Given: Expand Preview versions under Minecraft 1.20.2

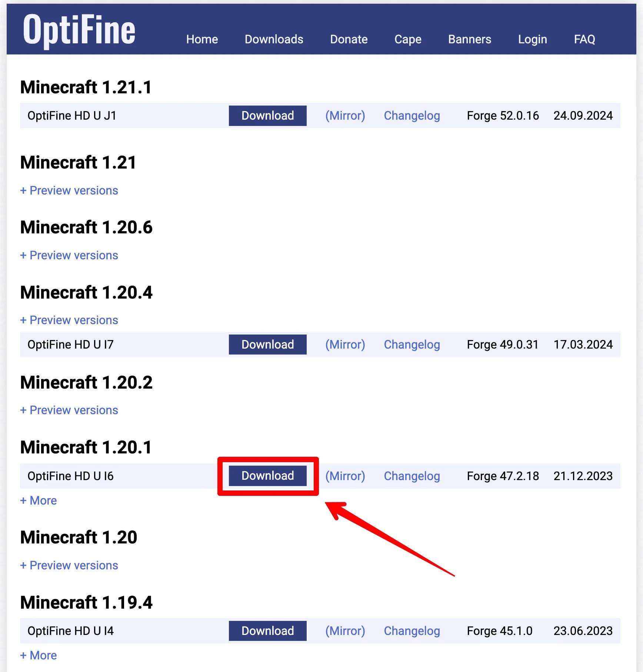Looking at the screenshot, I should [x=69, y=410].
